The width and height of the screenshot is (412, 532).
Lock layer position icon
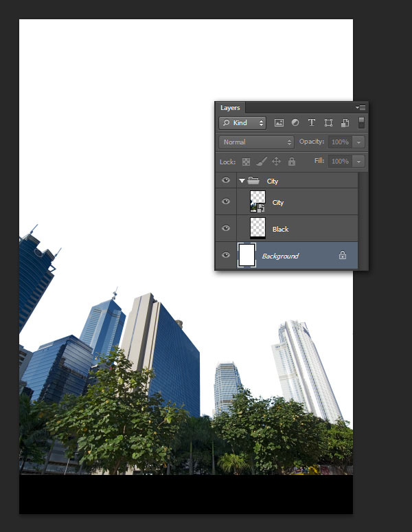click(x=277, y=161)
